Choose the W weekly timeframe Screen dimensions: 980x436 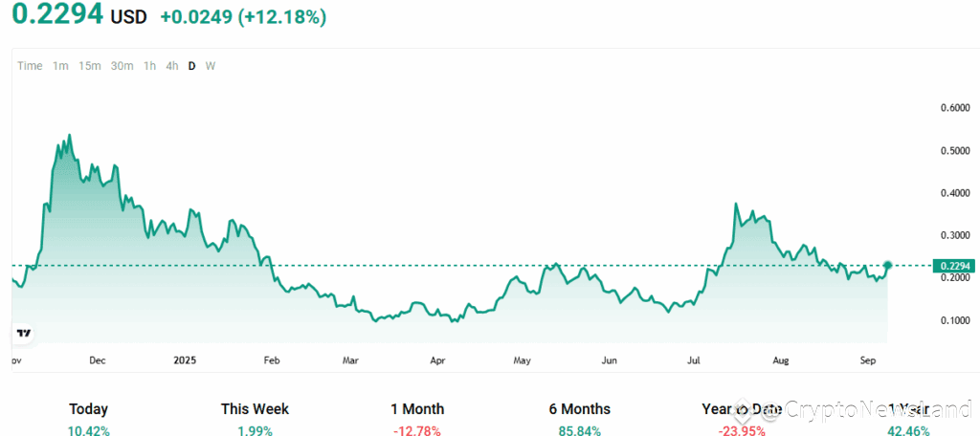point(211,66)
